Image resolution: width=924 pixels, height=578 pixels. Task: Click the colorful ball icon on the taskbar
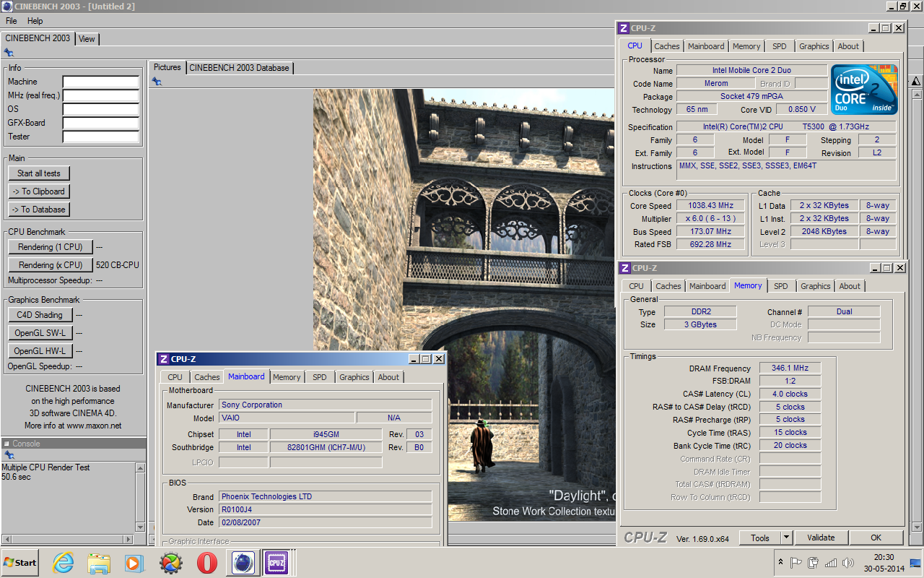170,563
